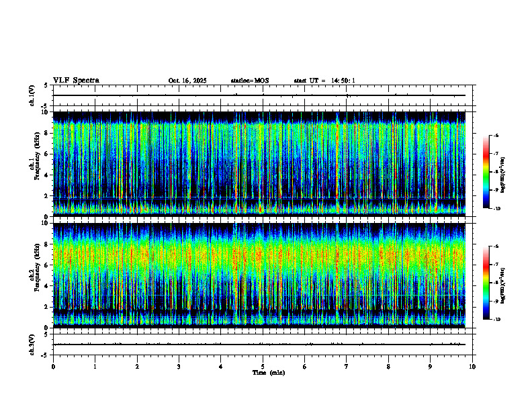This screenshot has width=532, height=411.
Task: Click the "-6" tick on ch.1 color bar
Action: (496, 135)
